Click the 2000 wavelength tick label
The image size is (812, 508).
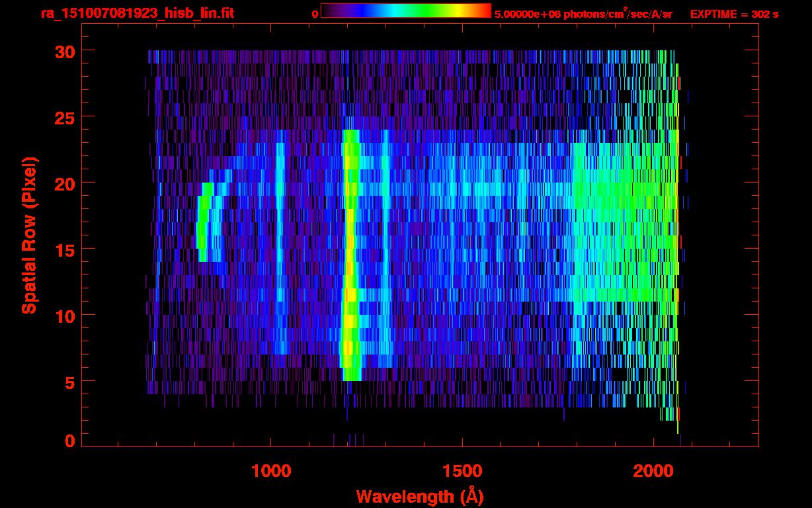(653, 471)
